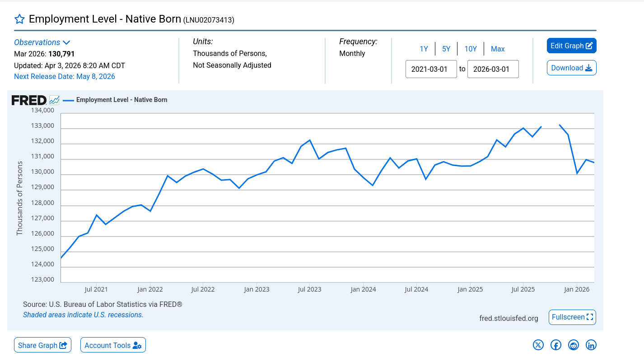Click the 'Jan 2026' x-axis label
Viewport: 644px width, 357px height.
[x=577, y=289]
